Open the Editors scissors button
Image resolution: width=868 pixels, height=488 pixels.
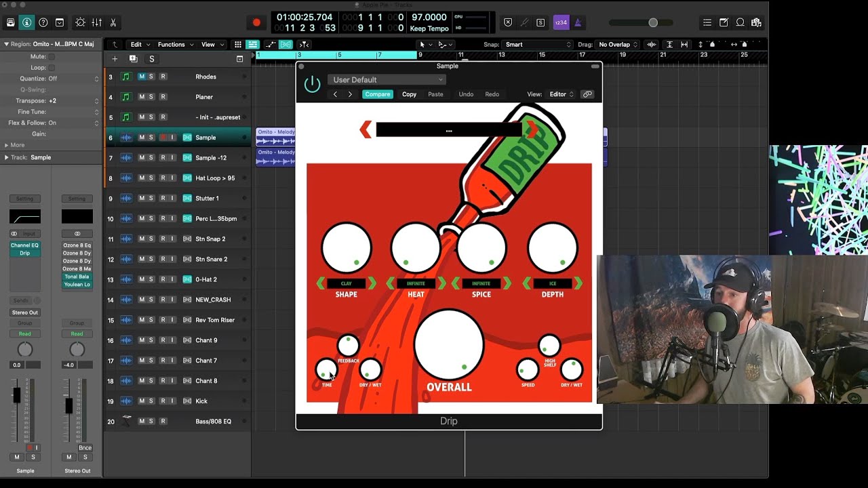coord(113,22)
